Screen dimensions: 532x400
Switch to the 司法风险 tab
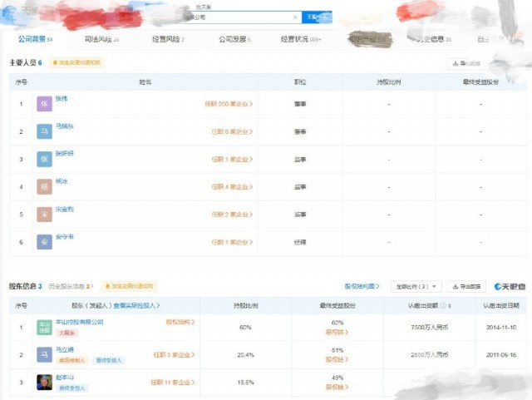pyautogui.click(x=101, y=39)
